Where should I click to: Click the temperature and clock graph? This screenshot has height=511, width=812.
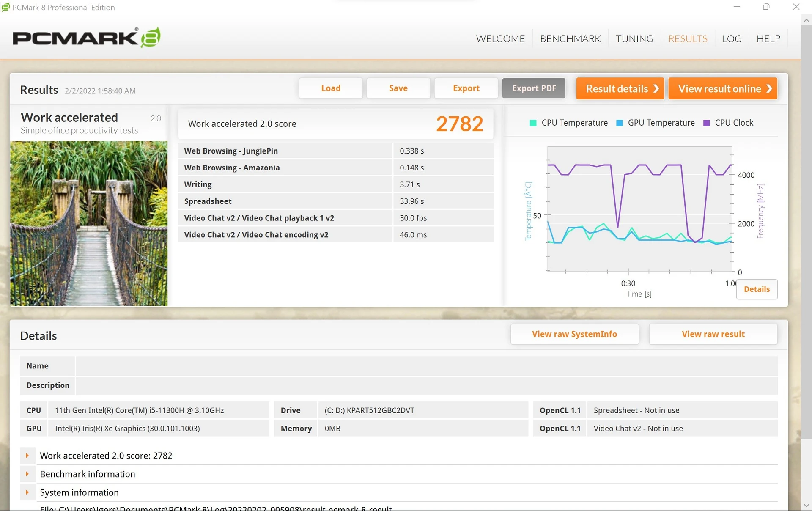point(639,209)
